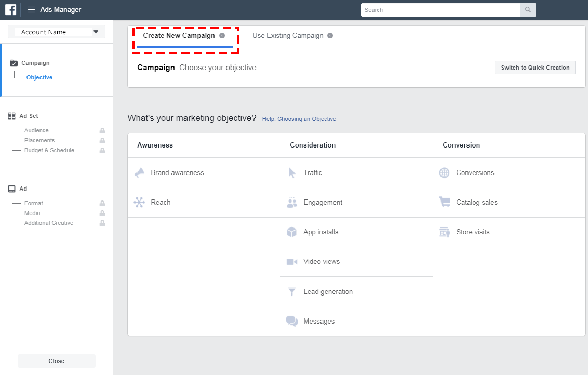This screenshot has height=375, width=588.
Task: Switch to Use Existing Campaign tab
Action: point(288,36)
